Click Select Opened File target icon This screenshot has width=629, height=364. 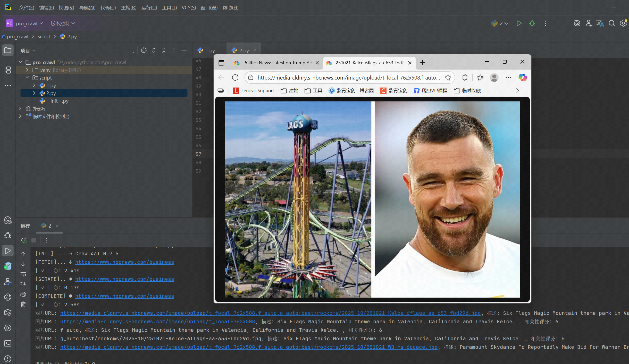144,50
